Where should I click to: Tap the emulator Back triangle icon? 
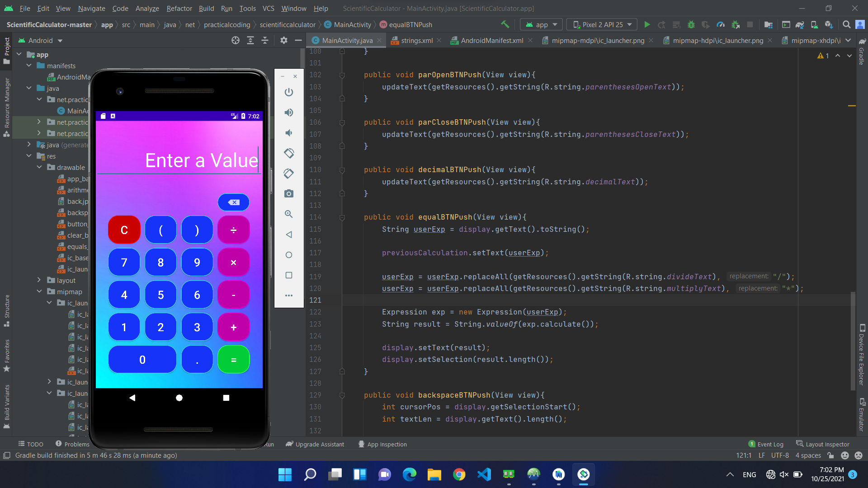pos(289,235)
